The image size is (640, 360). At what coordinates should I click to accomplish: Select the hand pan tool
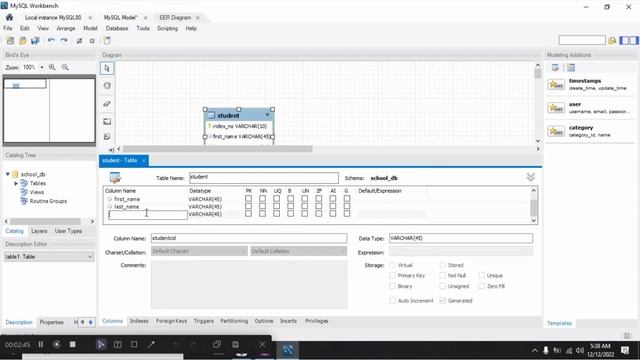(107, 86)
